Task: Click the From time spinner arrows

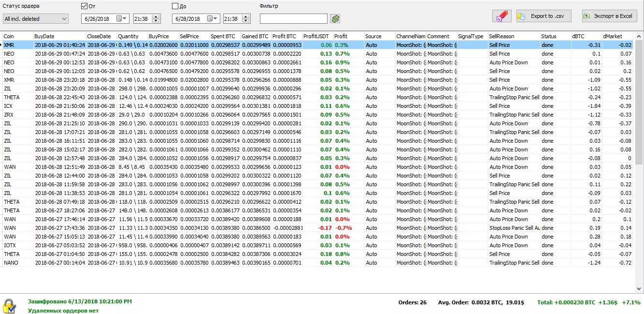Action: click(x=156, y=18)
